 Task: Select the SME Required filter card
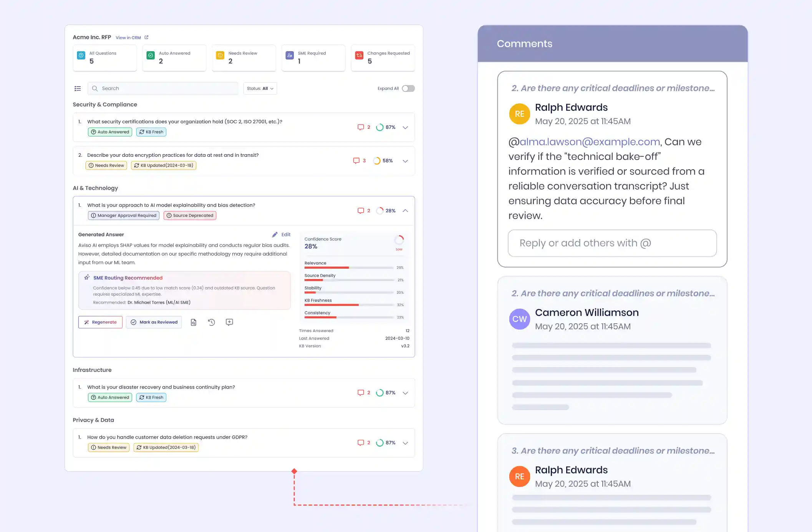pos(313,58)
